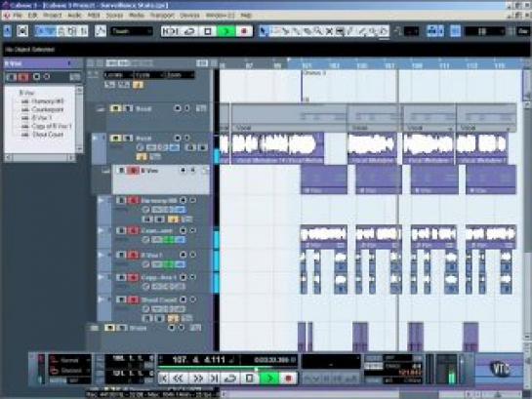The width and height of the screenshot is (532, 399).
Task: Toggle Solo on B Vox folder track
Action: 133,170
